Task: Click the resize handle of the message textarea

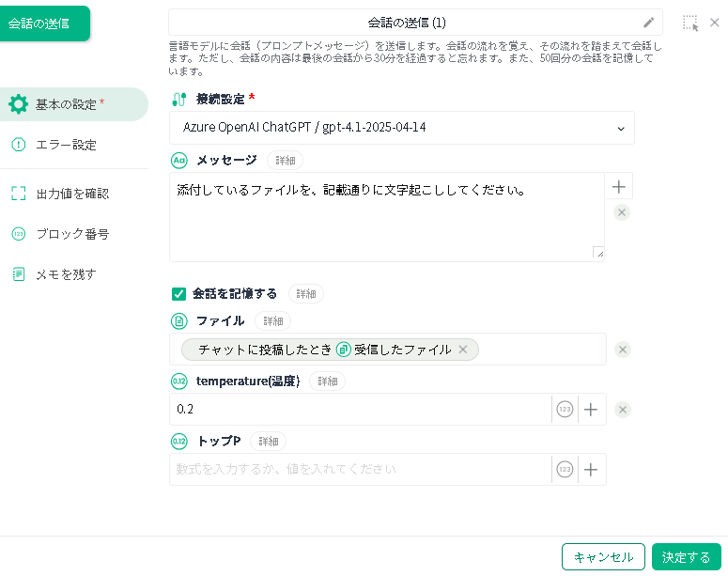Action: (x=598, y=253)
